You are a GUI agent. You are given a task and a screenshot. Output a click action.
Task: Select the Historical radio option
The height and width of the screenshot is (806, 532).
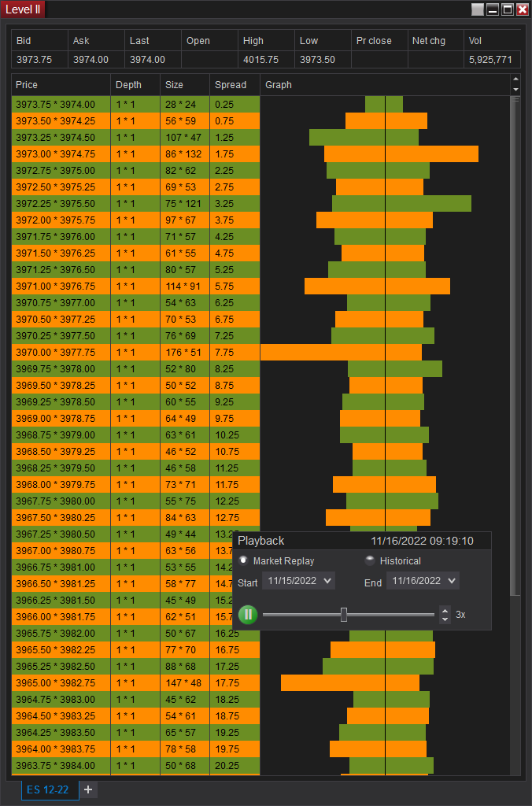[x=370, y=560]
